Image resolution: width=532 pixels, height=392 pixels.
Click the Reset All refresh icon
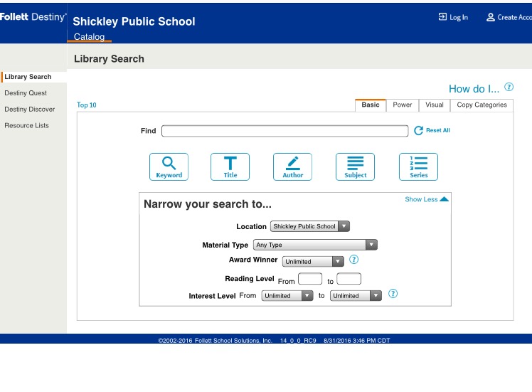click(x=419, y=131)
